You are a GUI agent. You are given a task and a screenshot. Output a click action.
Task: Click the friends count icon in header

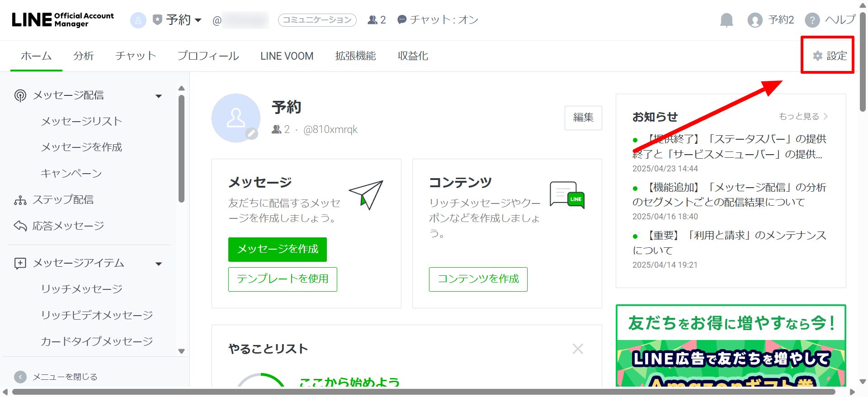pyautogui.click(x=373, y=20)
